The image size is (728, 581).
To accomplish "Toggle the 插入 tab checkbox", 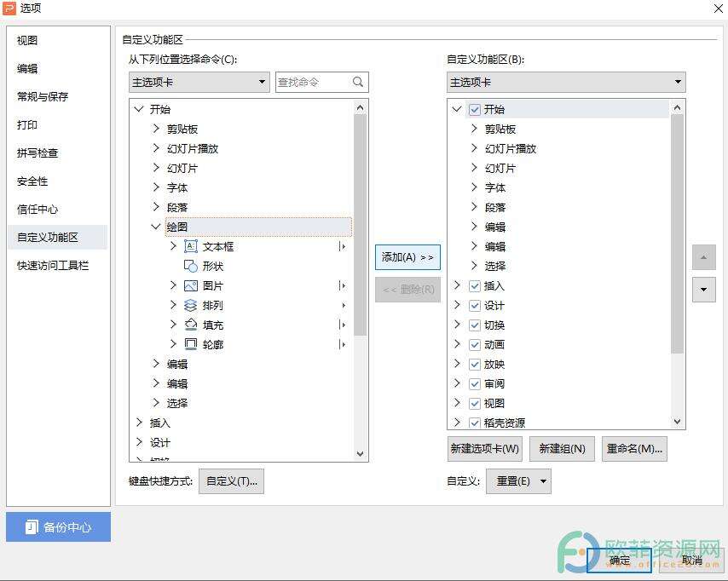I will click(475, 286).
